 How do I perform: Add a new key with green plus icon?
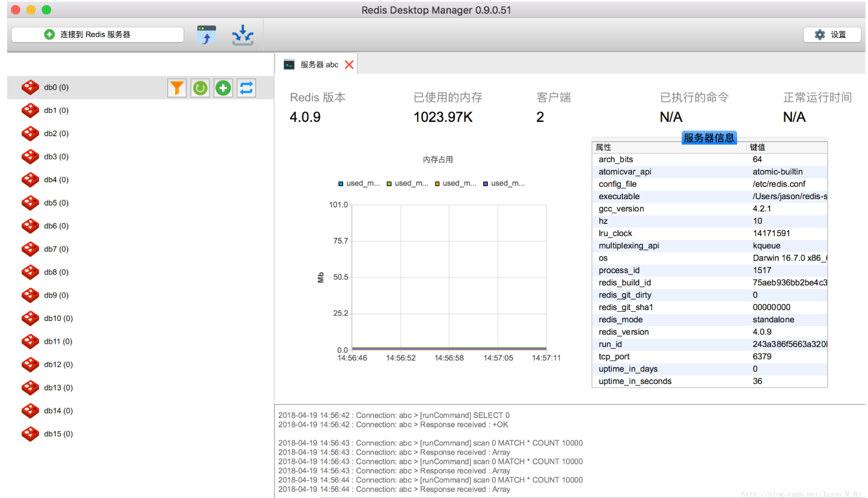[223, 88]
